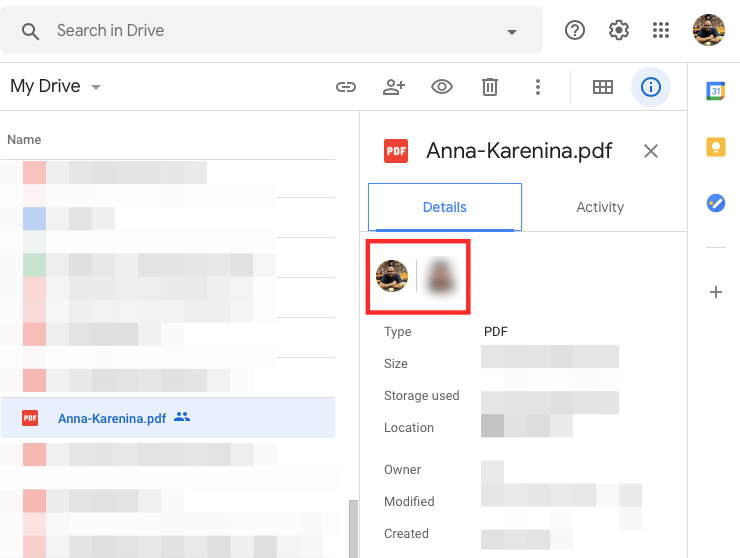Open the Help question mark menu
740x558 pixels.
(x=575, y=30)
